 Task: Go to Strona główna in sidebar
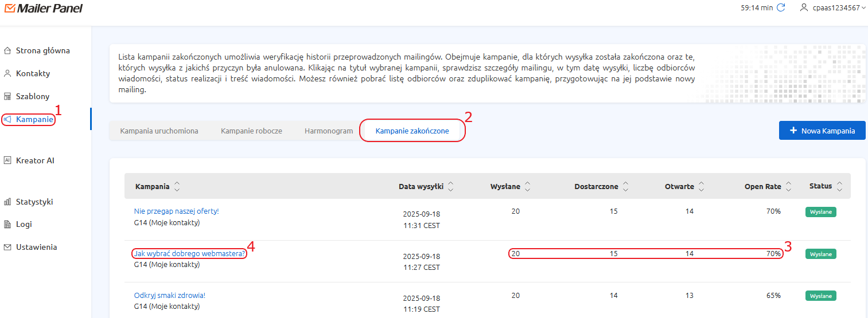(42, 50)
